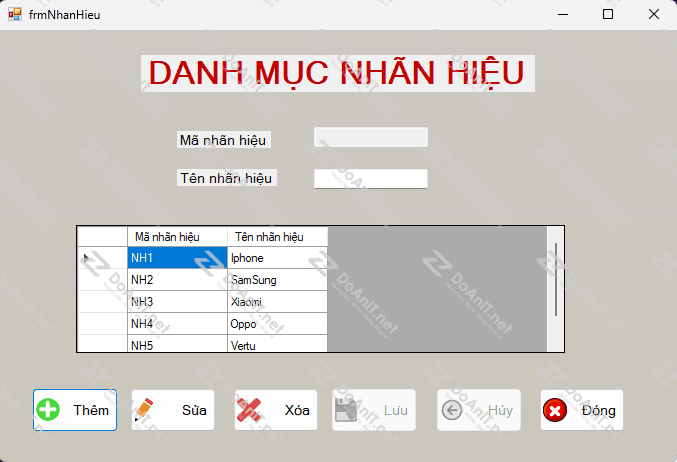Select the NH3 cell
Image resolution: width=677 pixels, height=462 pixels.
[177, 302]
